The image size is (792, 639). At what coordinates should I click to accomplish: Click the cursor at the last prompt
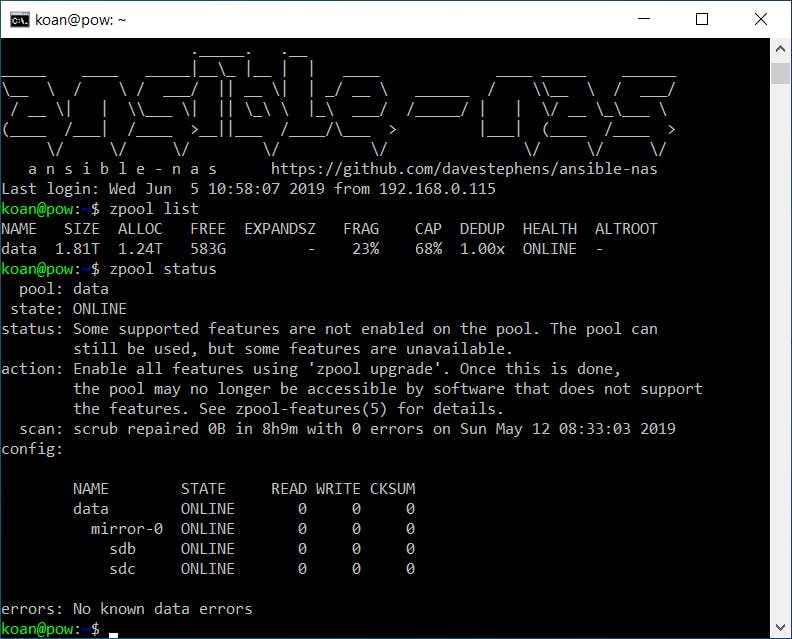(x=113, y=634)
